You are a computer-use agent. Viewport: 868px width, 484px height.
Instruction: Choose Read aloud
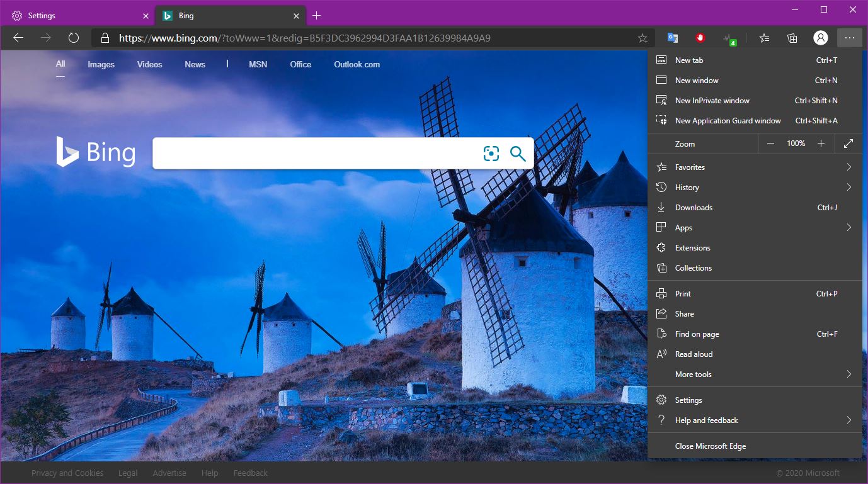point(755,354)
